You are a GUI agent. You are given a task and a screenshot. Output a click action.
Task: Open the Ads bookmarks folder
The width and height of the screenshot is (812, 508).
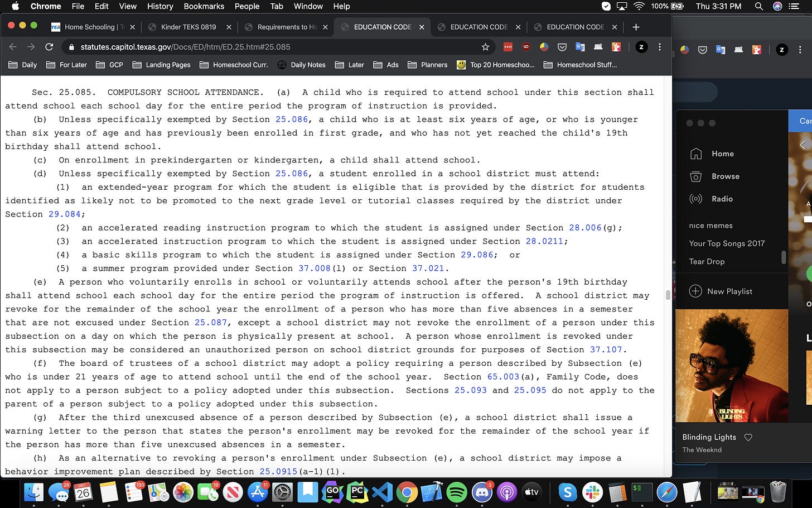pyautogui.click(x=386, y=65)
